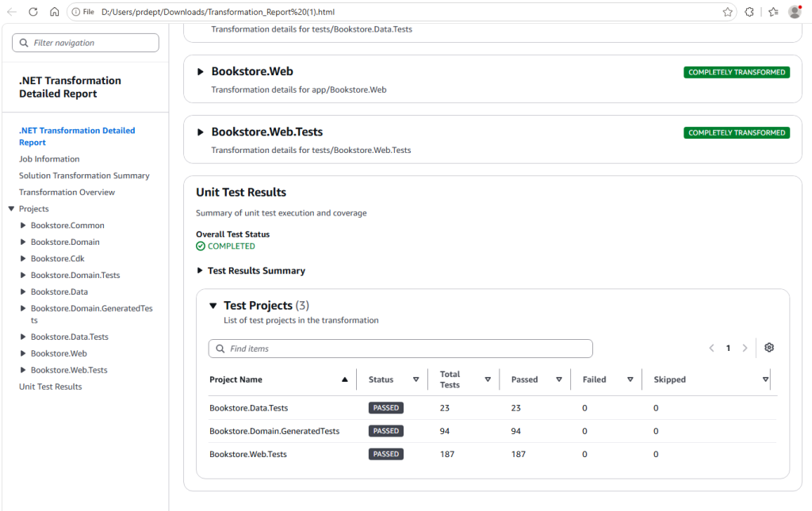Viewport: 812px width, 511px height.
Task: Expand Bookstore.Domain.Tests in navigation
Action: (x=23, y=275)
